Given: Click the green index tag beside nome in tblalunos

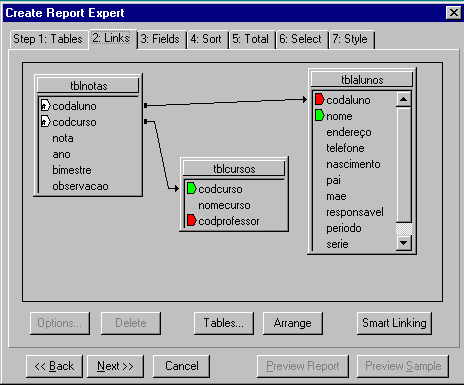Looking at the screenshot, I should coord(319,115).
